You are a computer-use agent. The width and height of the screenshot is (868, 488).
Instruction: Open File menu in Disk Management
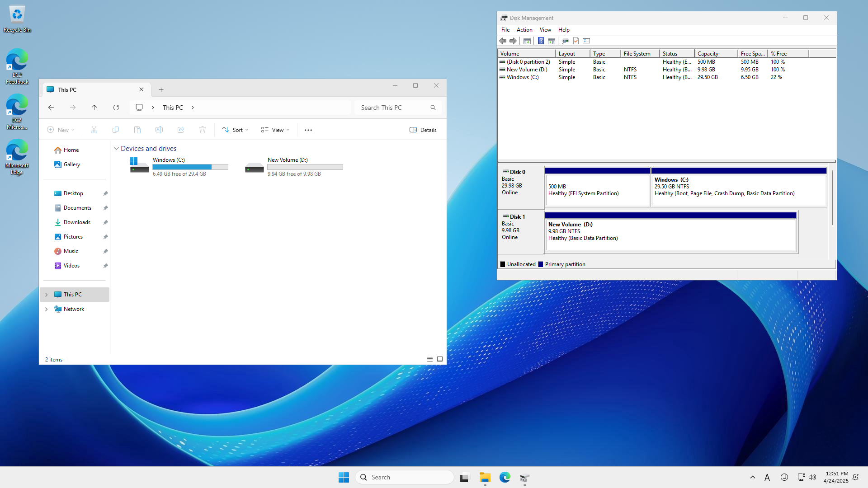(x=505, y=30)
